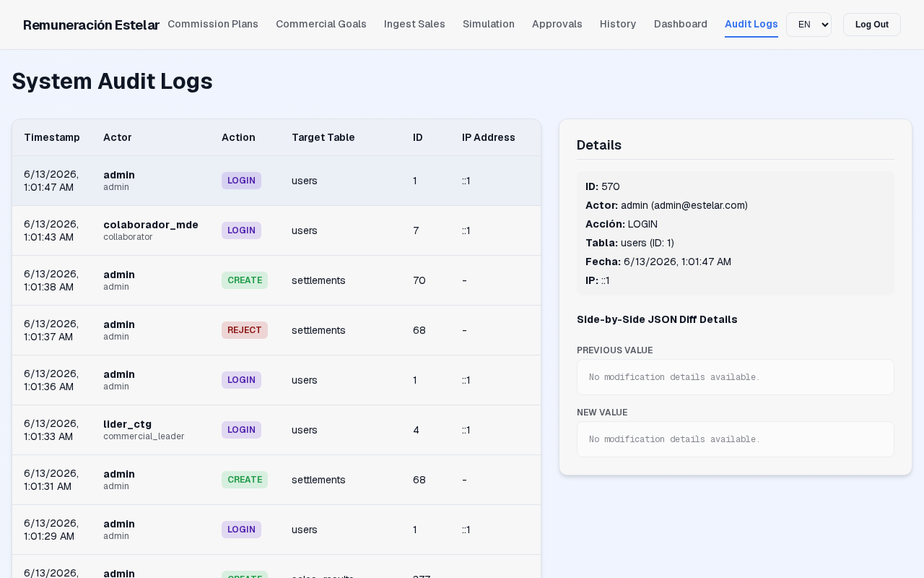924x578 pixels.
Task: Select the Audit Logs tab
Action: coord(751,24)
